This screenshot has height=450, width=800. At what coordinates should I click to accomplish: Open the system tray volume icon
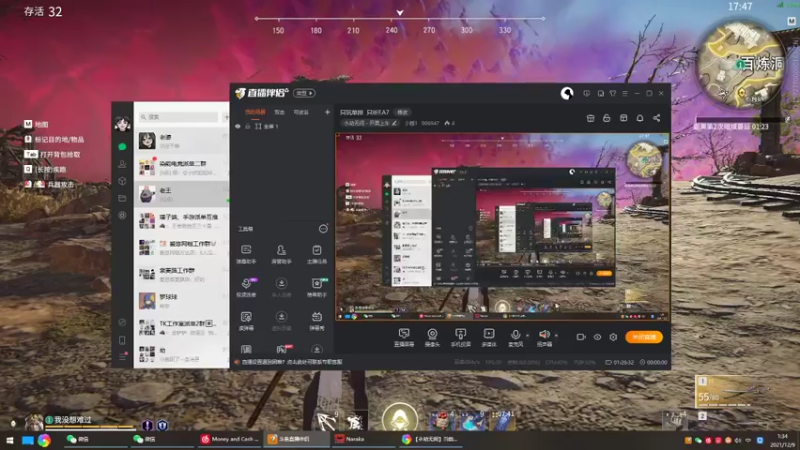tap(738, 440)
